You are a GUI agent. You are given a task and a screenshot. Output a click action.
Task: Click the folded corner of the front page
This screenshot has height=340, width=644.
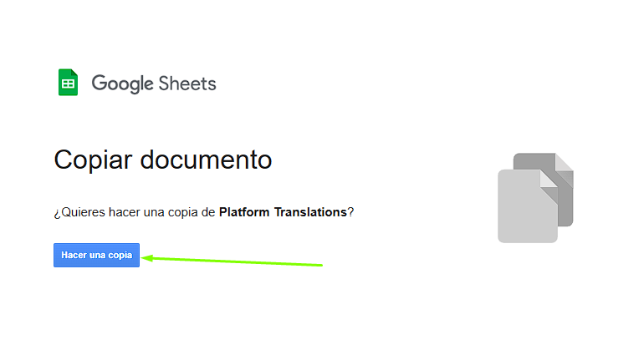pos(549,177)
